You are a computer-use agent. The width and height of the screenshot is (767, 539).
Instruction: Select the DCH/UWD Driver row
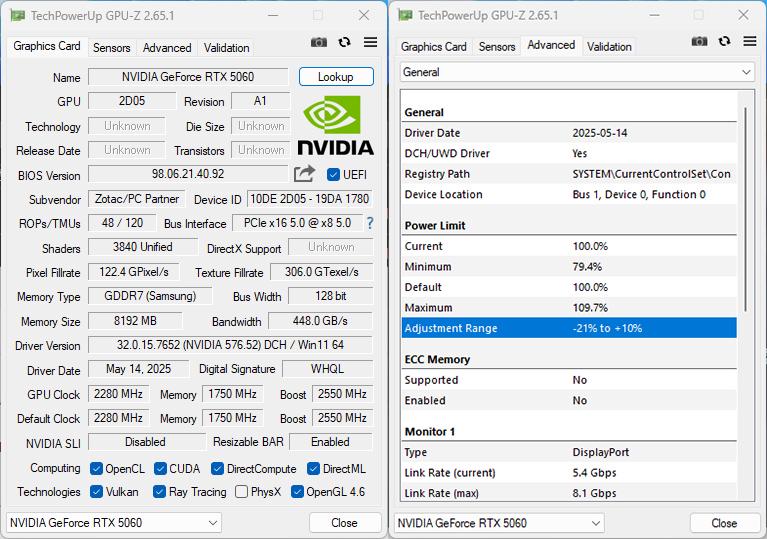569,154
